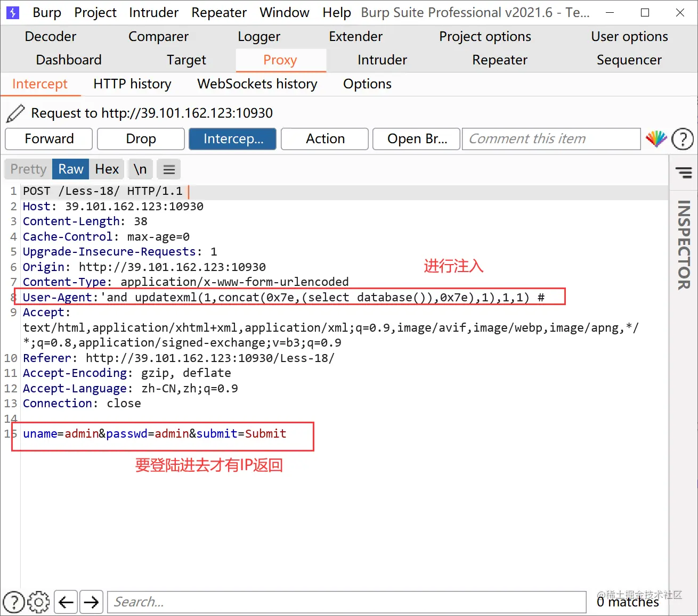Select the Proxy tab
The width and height of the screenshot is (698, 616).
click(x=280, y=60)
